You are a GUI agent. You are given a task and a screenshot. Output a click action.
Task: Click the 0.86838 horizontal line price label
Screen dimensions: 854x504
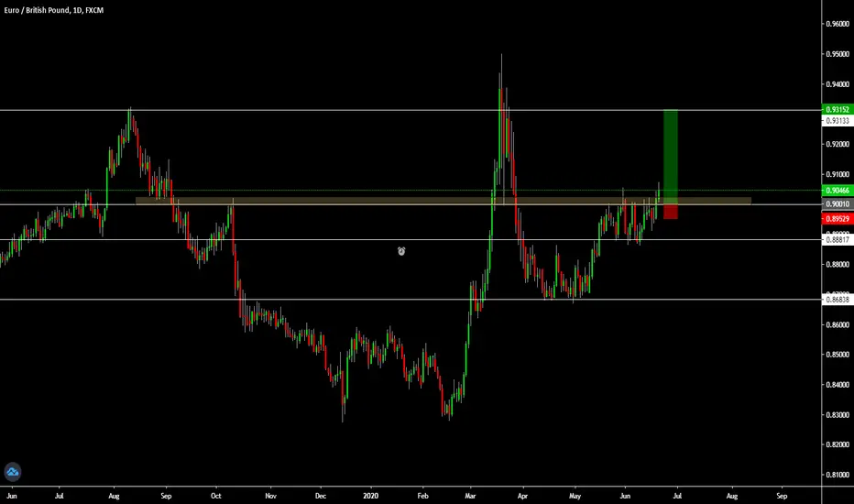click(838, 299)
